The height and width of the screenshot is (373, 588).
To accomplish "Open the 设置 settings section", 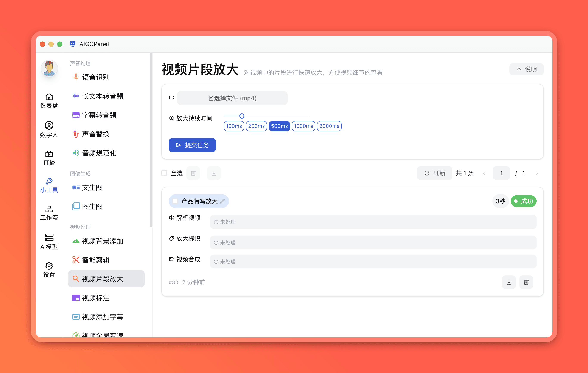I will (x=49, y=270).
